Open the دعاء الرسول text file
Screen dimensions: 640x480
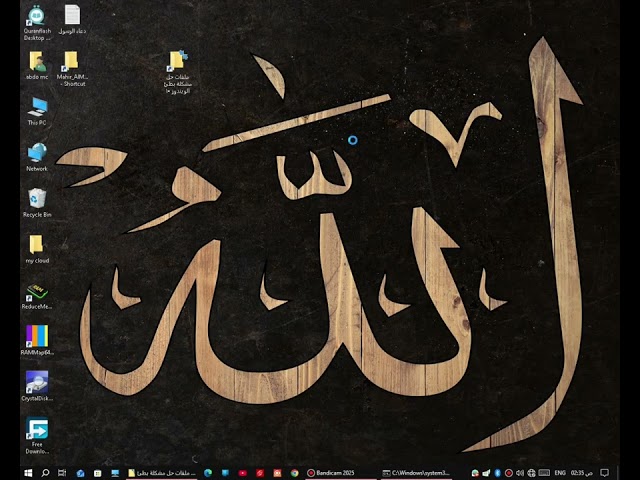click(72, 20)
